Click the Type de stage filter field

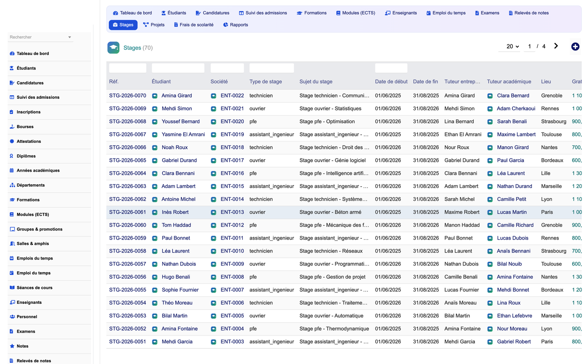[271, 68]
